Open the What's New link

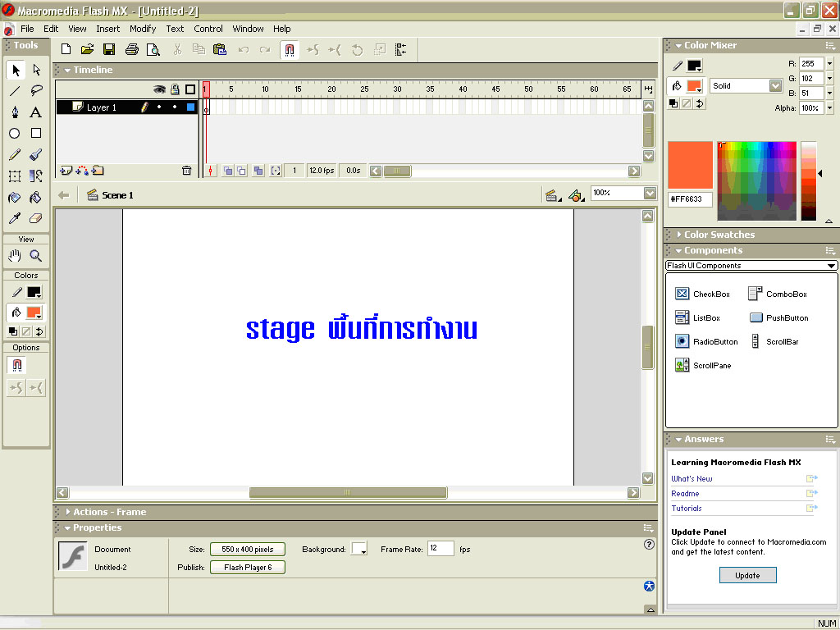692,479
